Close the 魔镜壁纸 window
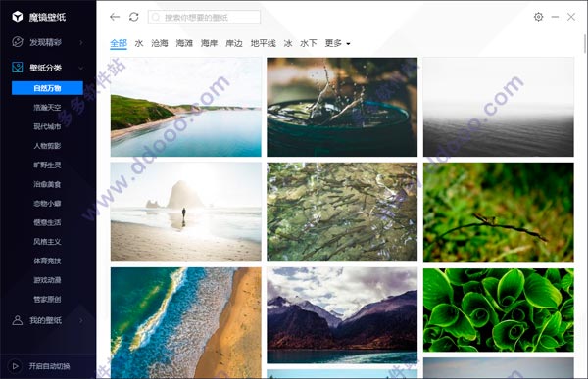The width and height of the screenshot is (588, 379). [571, 17]
